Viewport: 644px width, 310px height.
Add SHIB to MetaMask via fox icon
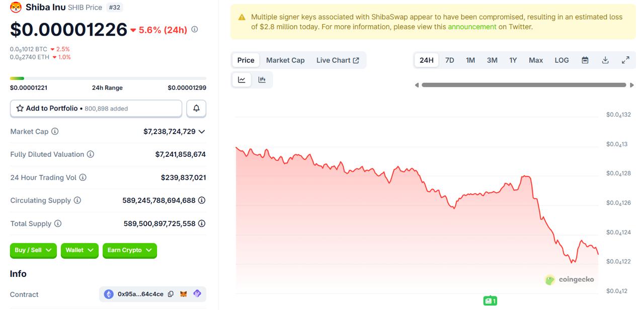point(184,294)
